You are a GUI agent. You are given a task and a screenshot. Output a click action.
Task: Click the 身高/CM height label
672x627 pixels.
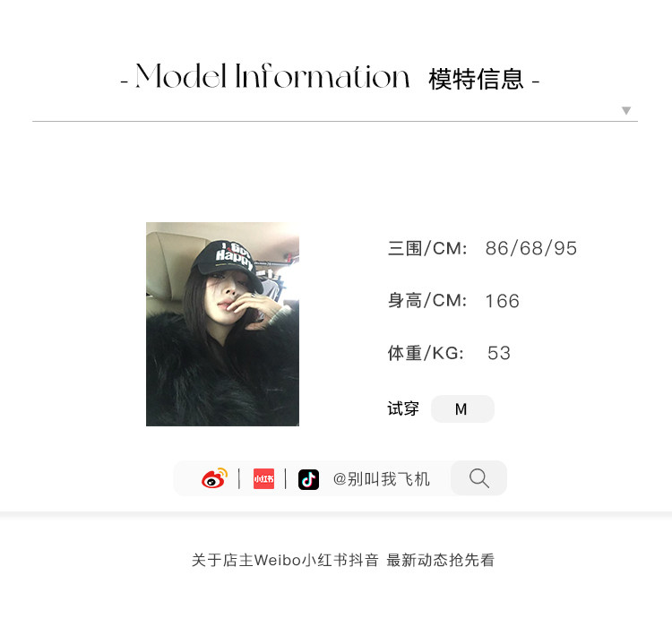point(427,300)
